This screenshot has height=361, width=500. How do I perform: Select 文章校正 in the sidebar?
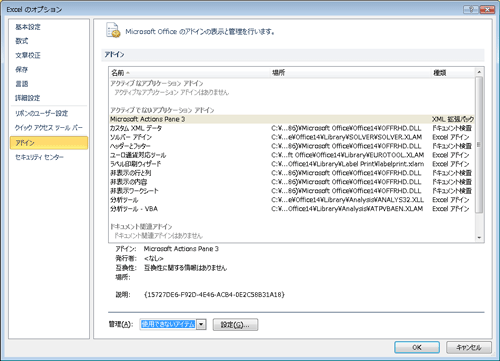(28, 55)
